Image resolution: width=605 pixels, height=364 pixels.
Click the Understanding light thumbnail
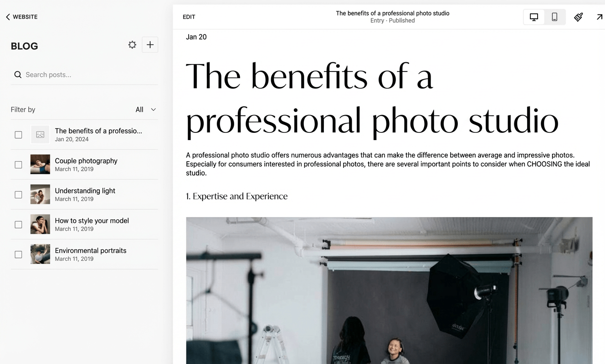pyautogui.click(x=40, y=194)
